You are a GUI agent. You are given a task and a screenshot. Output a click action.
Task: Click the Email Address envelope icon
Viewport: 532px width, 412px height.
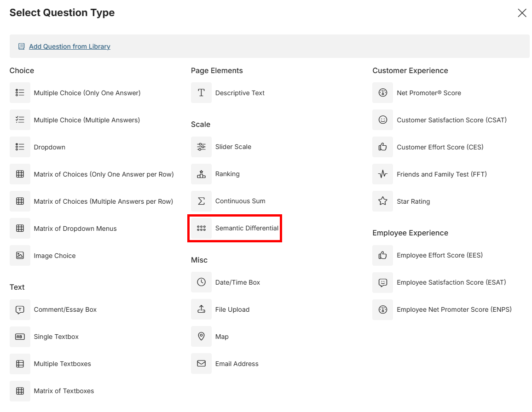201,364
